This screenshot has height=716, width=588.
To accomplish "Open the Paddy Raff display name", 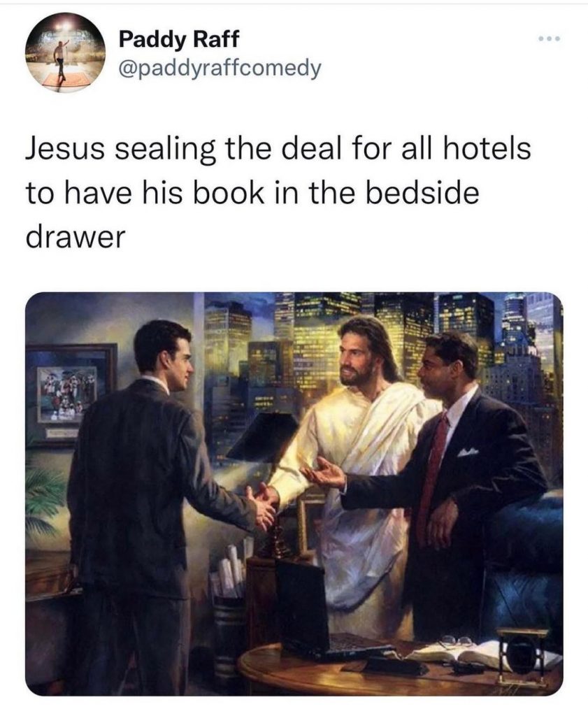I will pyautogui.click(x=178, y=38).
